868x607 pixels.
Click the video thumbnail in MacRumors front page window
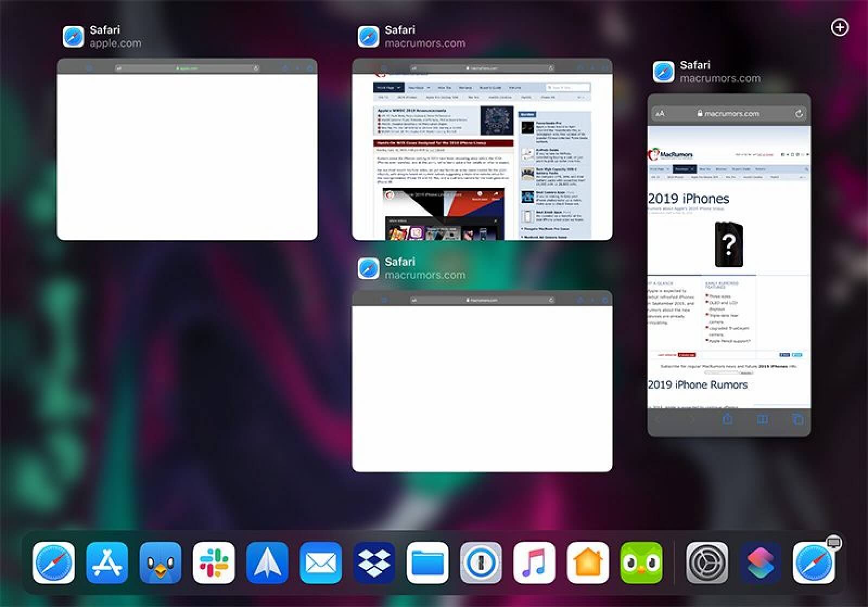coord(443,214)
